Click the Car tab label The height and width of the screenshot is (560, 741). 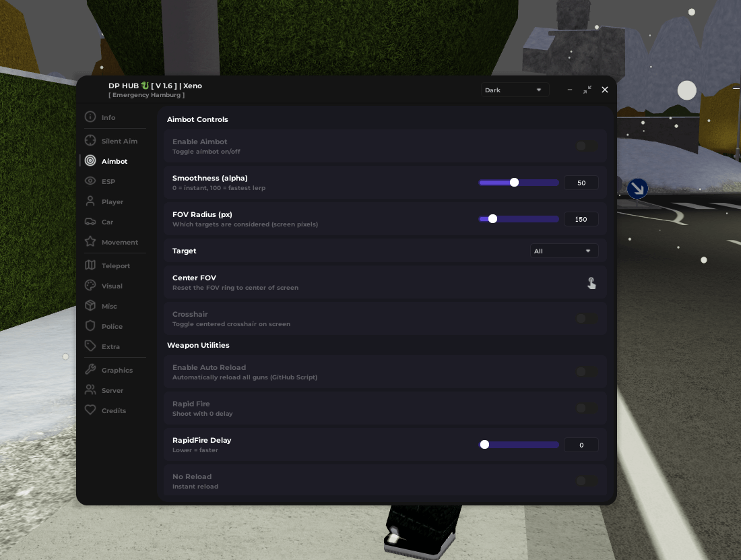tap(107, 222)
